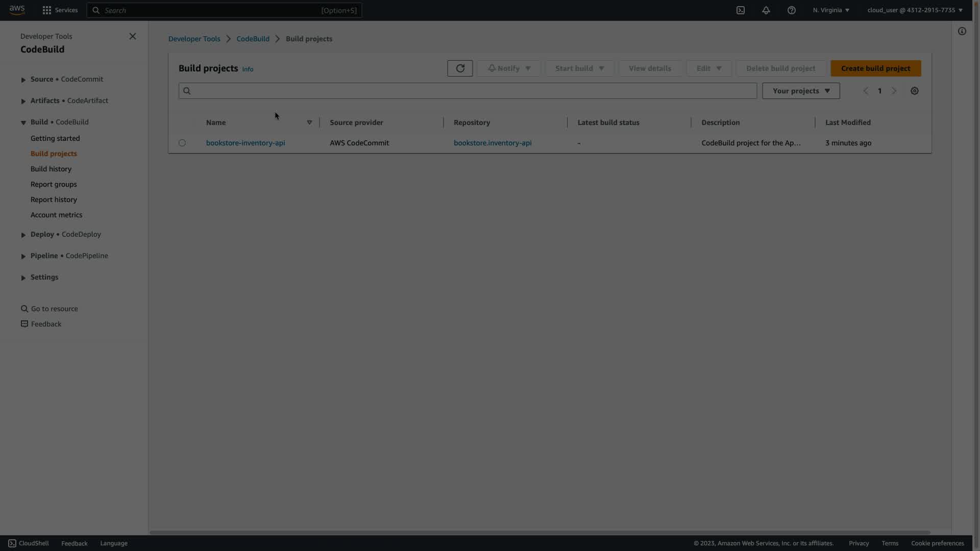This screenshot has width=980, height=551.
Task: Open the N. Virginia region dropdown
Action: click(830, 10)
